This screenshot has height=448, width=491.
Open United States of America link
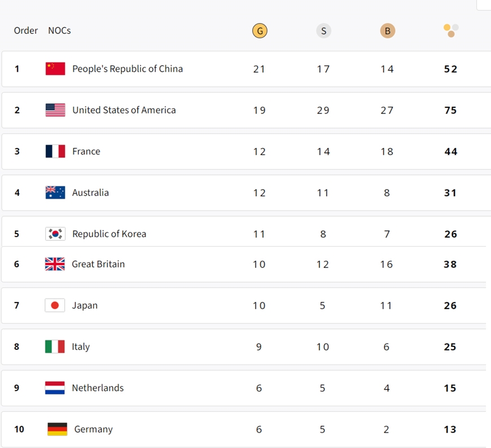click(x=124, y=110)
